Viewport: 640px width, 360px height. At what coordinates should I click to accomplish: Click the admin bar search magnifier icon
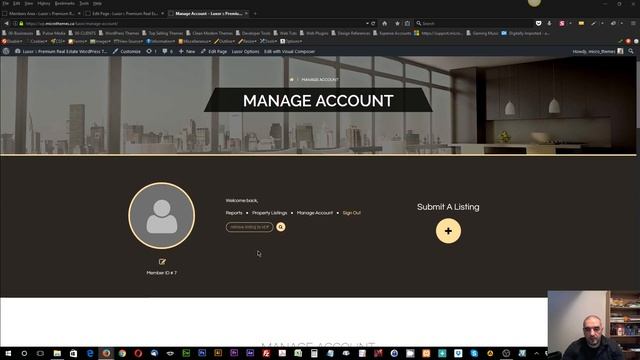click(x=631, y=51)
